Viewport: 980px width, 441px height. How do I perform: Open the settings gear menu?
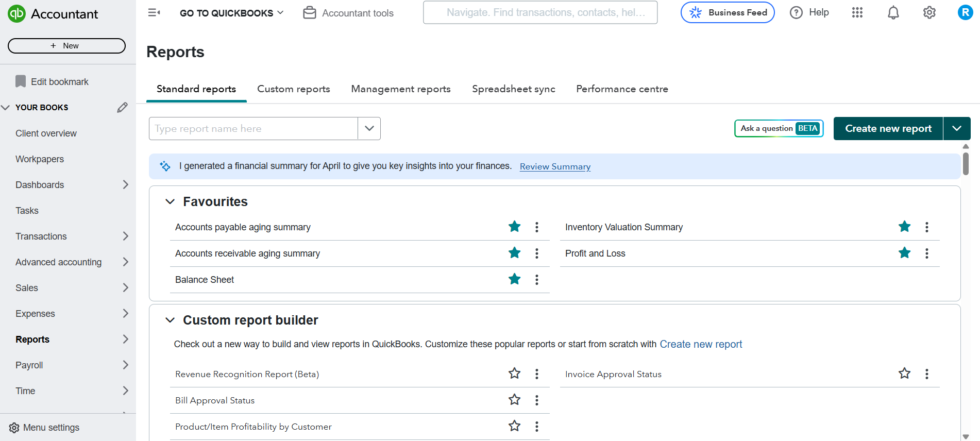(x=930, y=12)
